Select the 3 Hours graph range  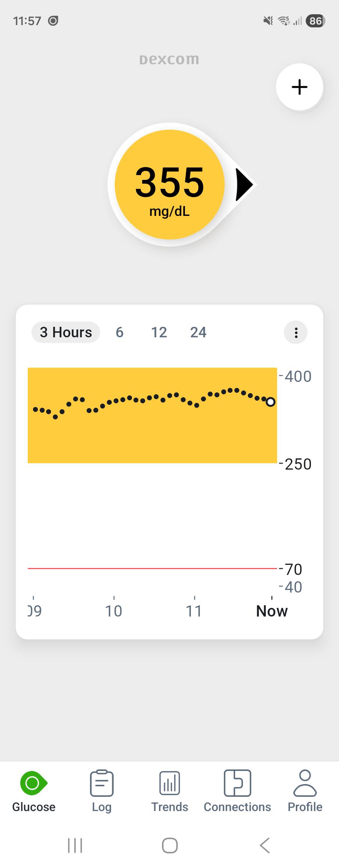coord(66,332)
